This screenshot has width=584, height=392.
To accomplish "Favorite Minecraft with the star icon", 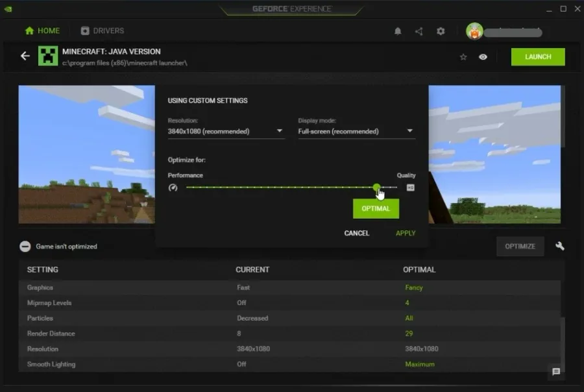I will [463, 57].
